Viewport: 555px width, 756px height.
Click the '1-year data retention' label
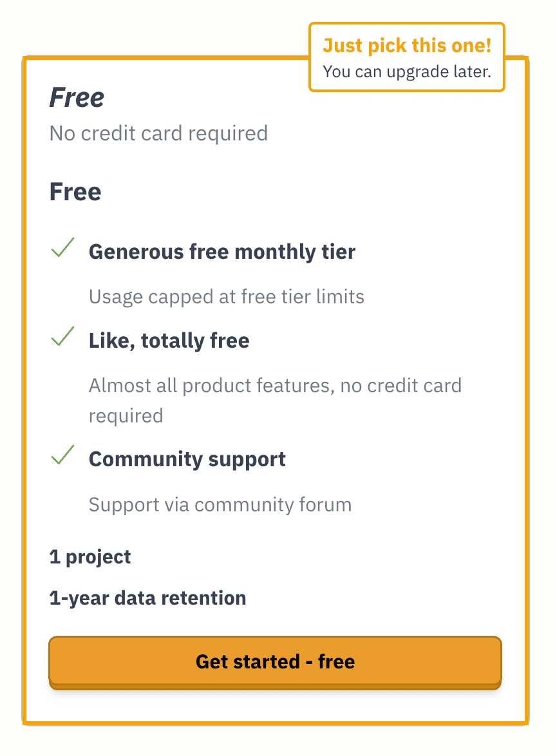point(147,598)
